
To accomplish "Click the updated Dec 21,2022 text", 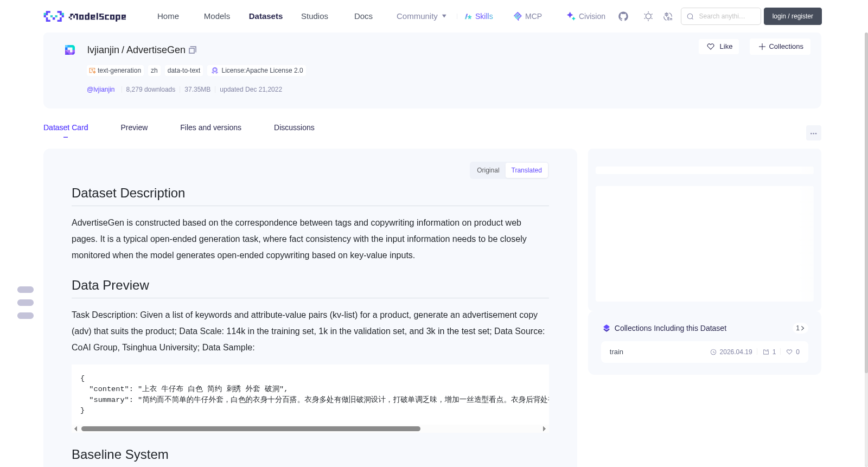I will point(251,89).
